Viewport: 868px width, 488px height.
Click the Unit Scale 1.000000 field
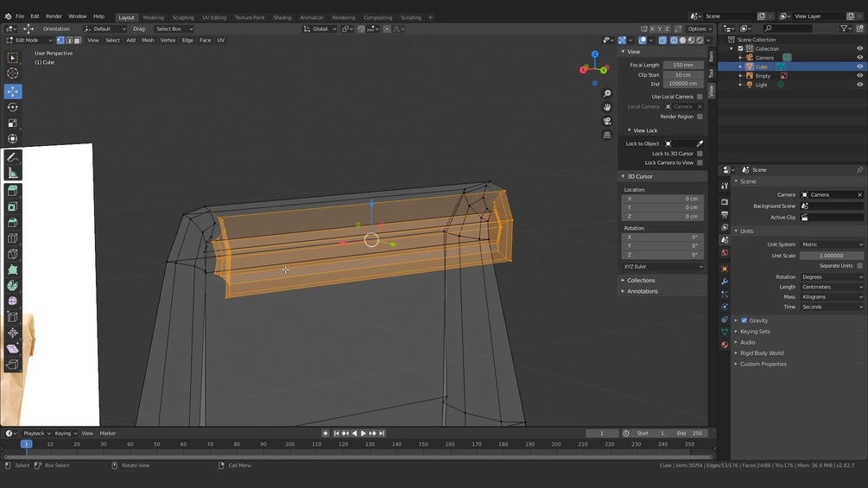point(832,256)
